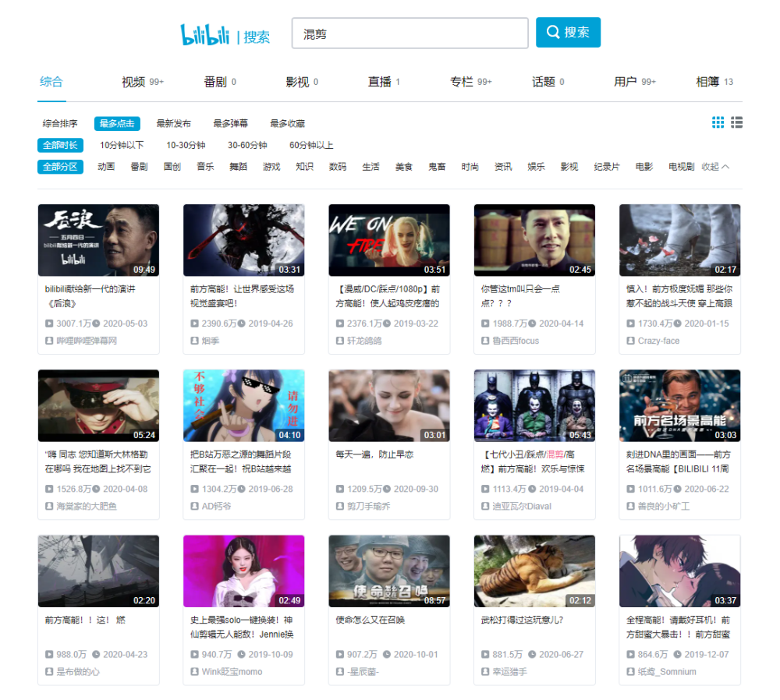Image resolution: width=780 pixels, height=700 pixels.
Task: Filter by 电视剧 category
Action: tap(681, 167)
